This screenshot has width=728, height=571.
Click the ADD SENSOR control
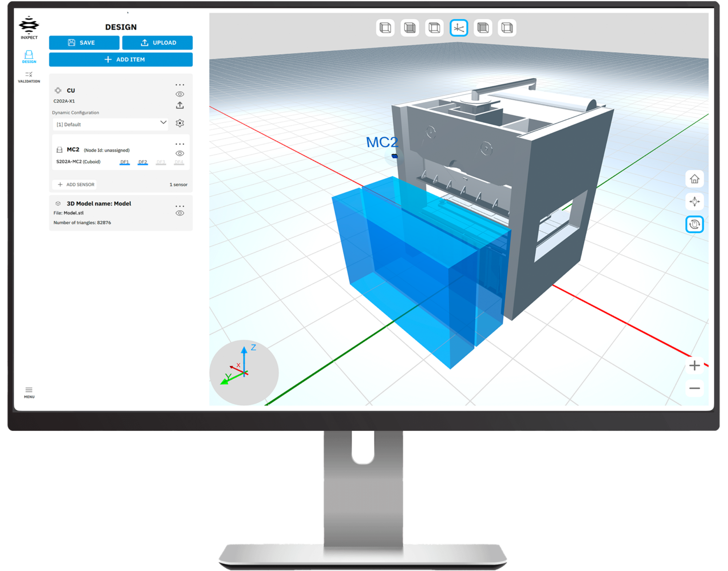[74, 184]
